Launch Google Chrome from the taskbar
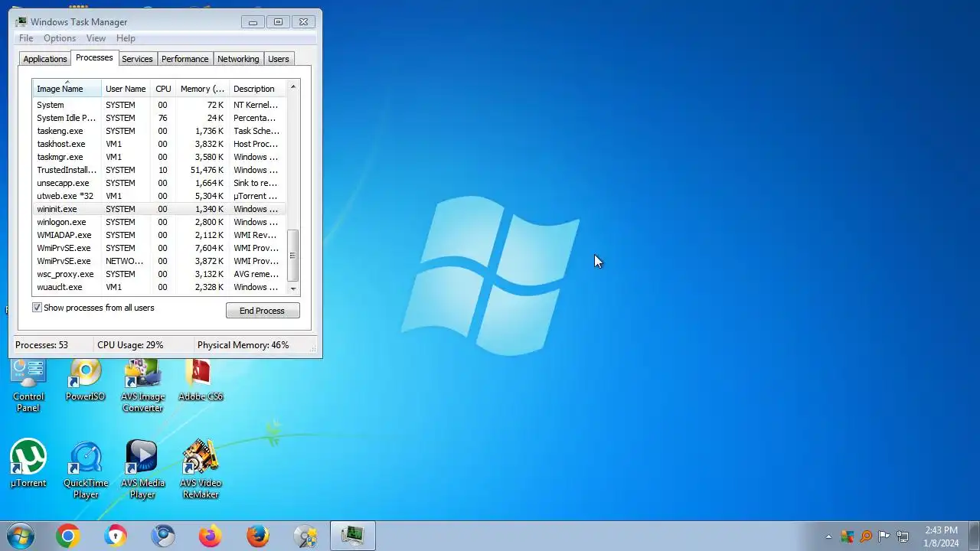The image size is (980, 551). [x=67, y=536]
